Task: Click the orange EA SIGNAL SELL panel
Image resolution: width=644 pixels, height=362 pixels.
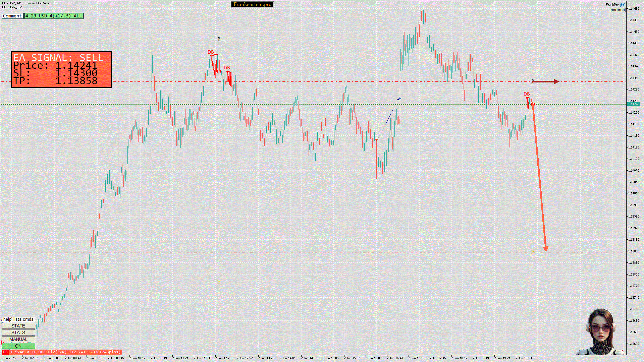Action: (61, 70)
